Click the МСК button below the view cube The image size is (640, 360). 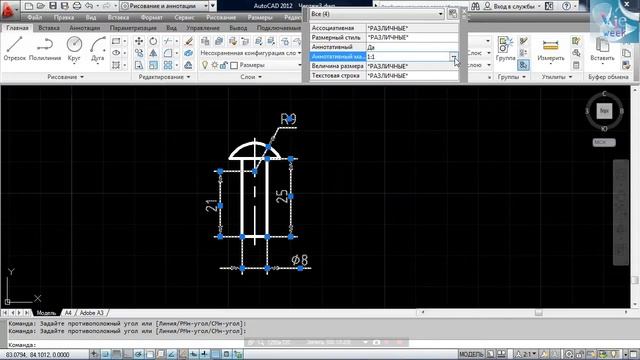(604, 142)
